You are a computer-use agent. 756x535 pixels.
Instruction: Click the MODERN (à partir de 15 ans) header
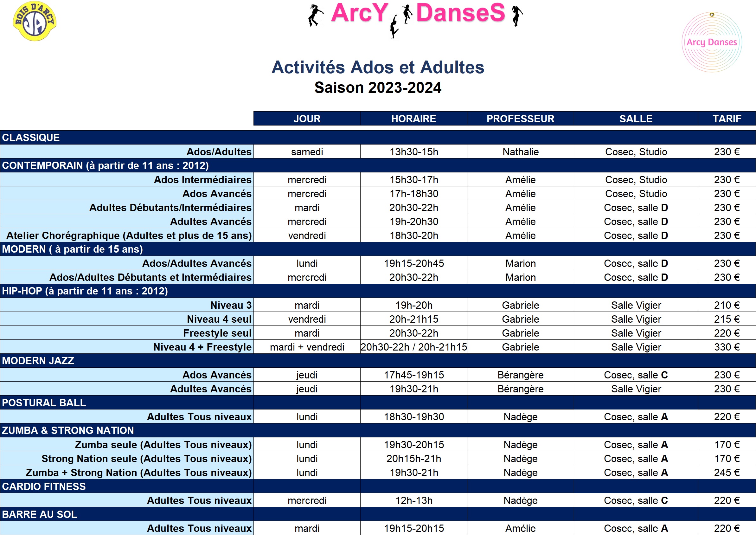[x=378, y=249]
